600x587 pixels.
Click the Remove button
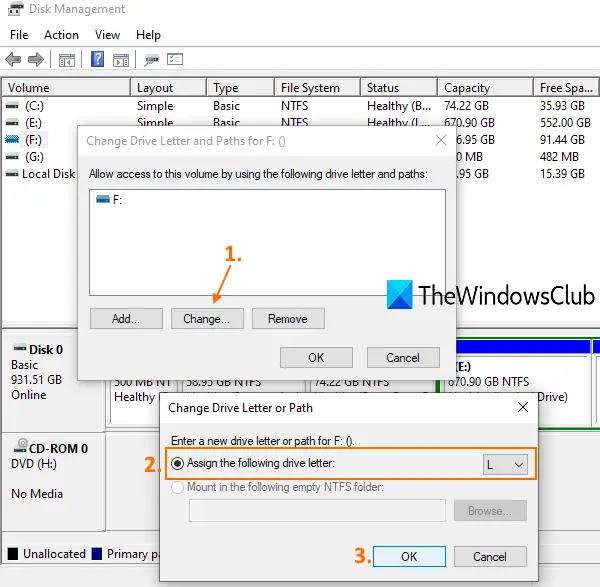288,319
